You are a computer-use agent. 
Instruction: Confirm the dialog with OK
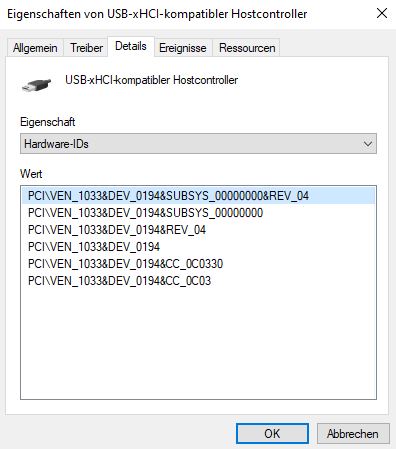272,434
